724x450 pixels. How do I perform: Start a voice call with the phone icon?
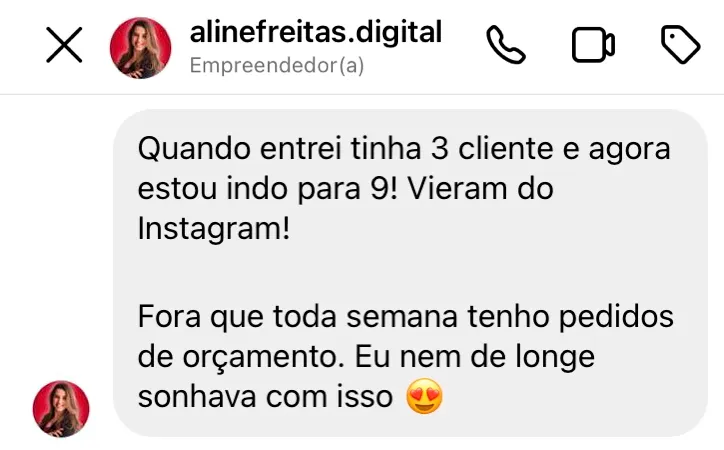pyautogui.click(x=506, y=45)
